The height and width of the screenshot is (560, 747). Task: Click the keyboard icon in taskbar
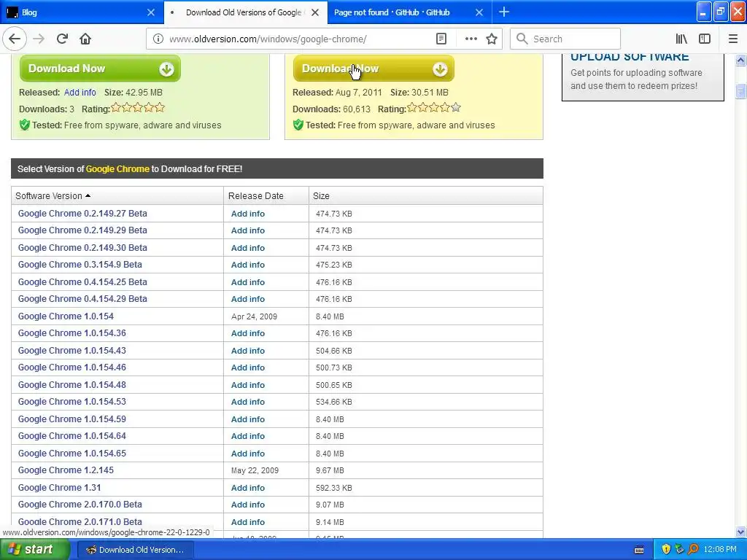(x=639, y=550)
